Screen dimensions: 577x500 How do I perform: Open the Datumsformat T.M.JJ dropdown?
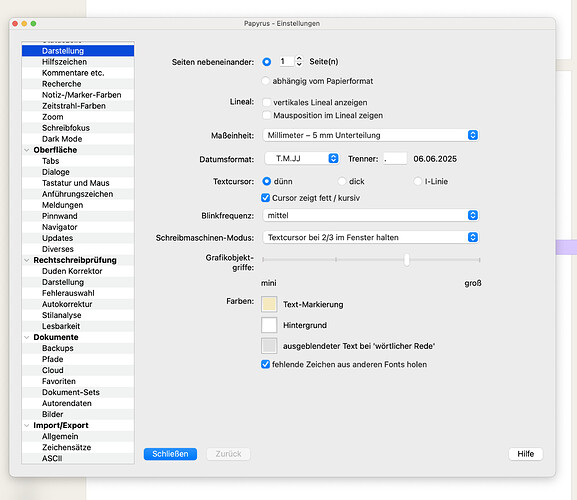point(302,159)
